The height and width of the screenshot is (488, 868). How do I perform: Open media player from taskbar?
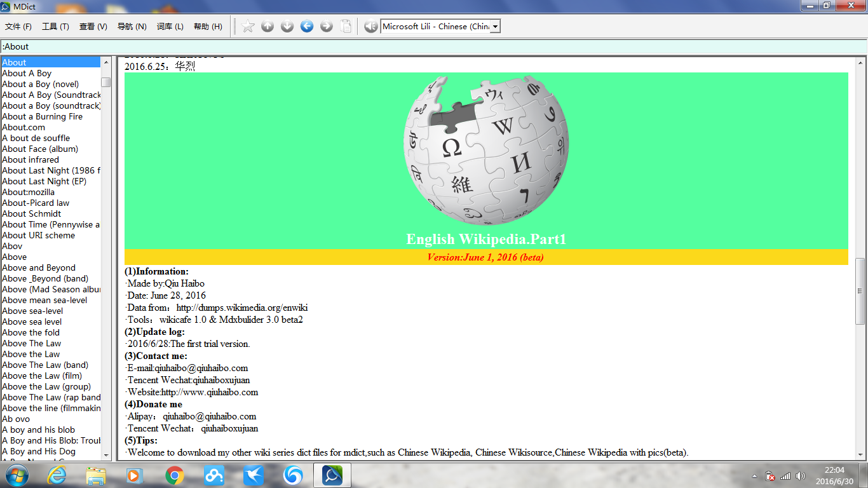tap(134, 475)
